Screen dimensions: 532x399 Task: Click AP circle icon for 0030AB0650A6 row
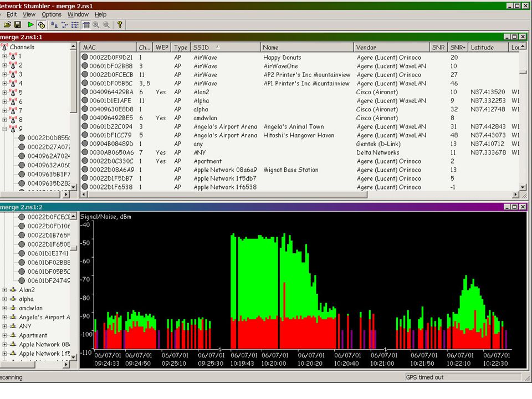tap(85, 152)
